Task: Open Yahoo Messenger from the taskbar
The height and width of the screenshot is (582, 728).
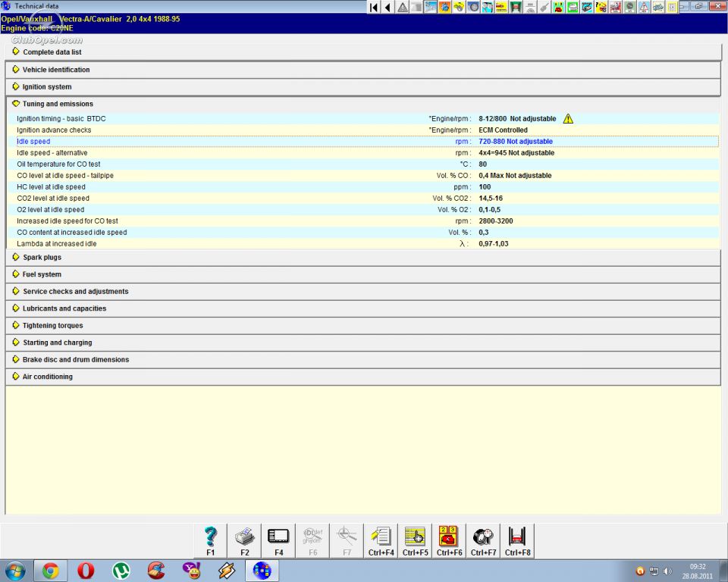Action: 191,571
